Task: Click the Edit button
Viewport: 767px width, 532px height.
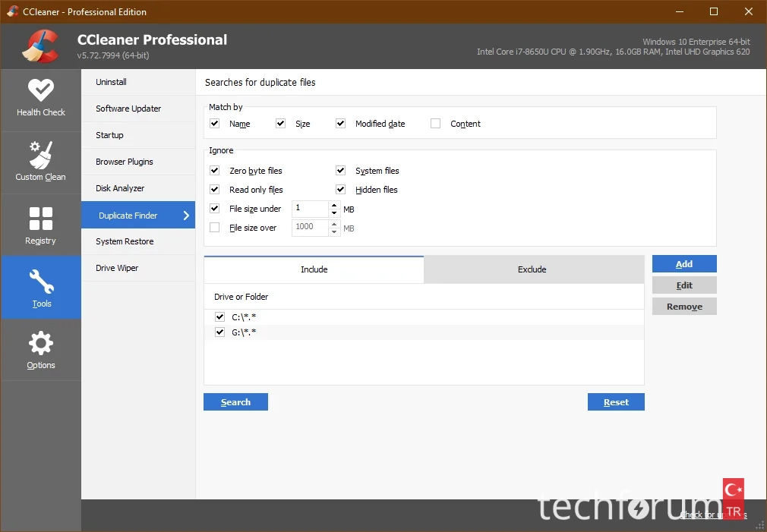Action: [x=684, y=285]
